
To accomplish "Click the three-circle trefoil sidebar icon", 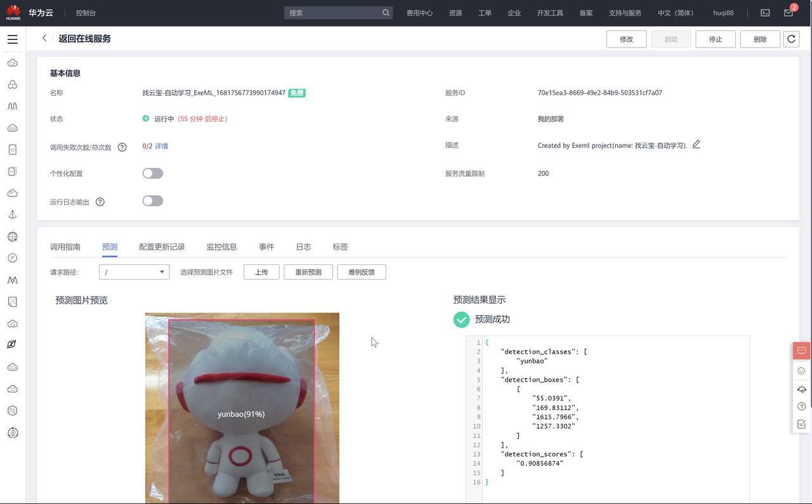I will pos(13,85).
